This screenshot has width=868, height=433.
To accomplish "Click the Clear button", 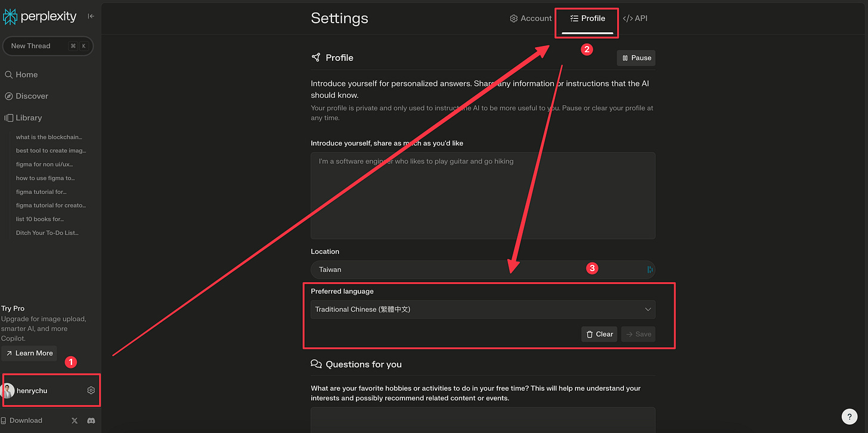I will point(599,334).
